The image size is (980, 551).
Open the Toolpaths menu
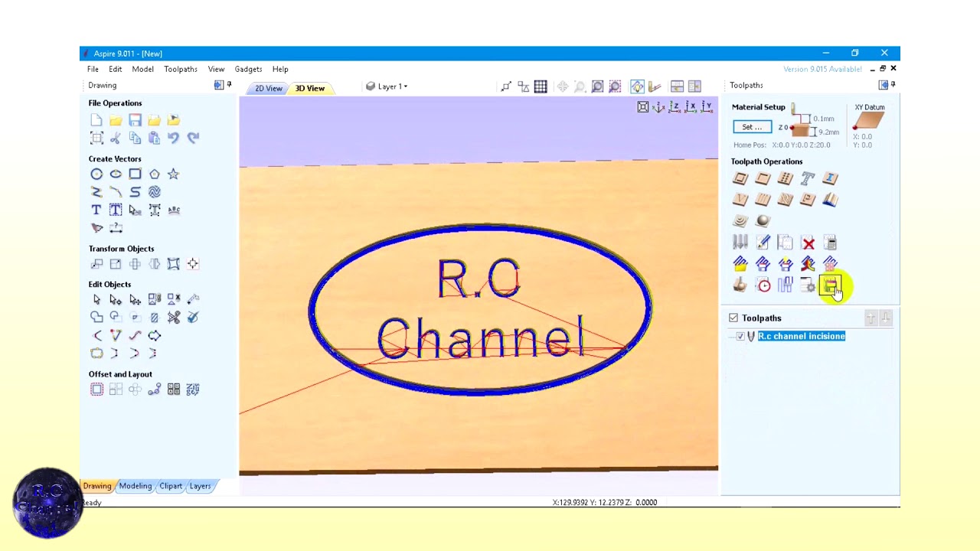(x=181, y=69)
